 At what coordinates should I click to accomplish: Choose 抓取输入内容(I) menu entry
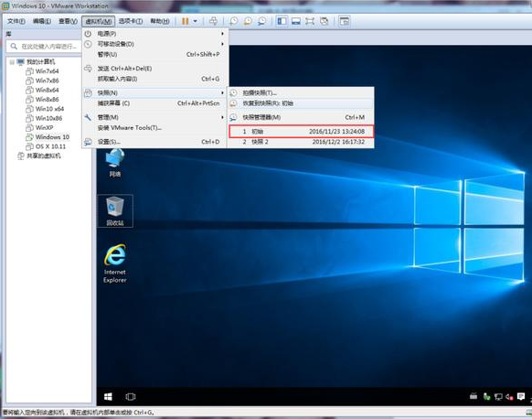[154, 79]
